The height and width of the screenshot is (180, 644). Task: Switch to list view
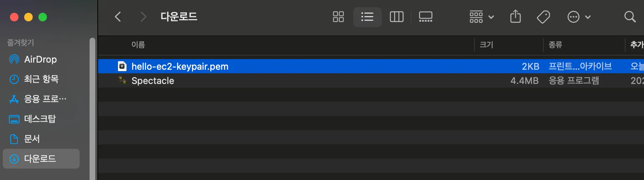click(367, 17)
